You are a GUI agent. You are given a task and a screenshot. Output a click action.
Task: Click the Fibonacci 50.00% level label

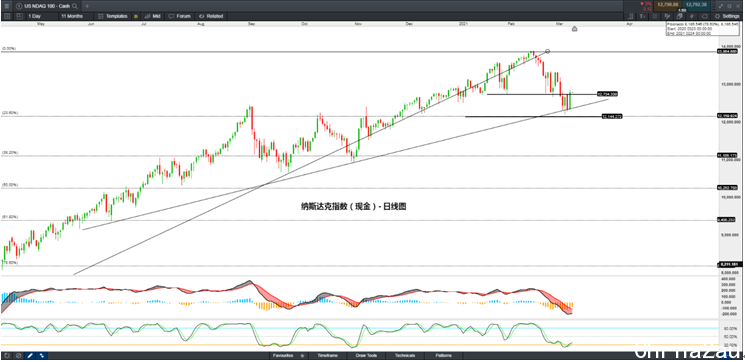click(10, 185)
